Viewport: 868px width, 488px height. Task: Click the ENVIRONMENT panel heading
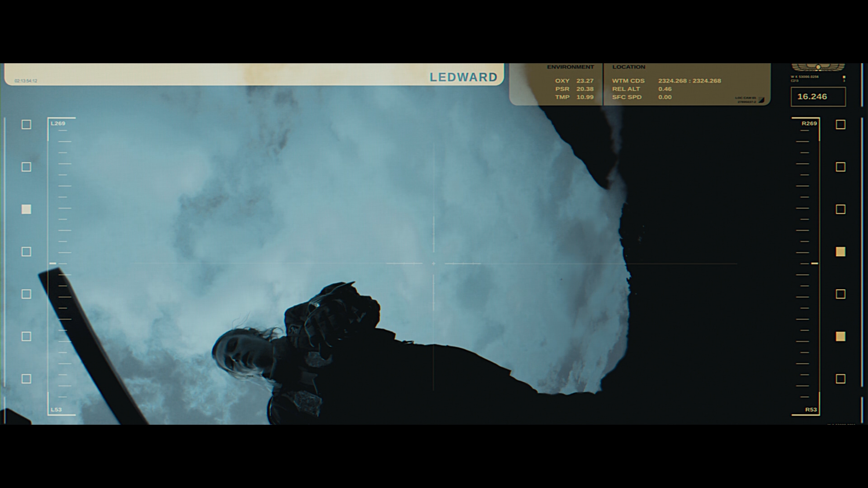tap(571, 67)
